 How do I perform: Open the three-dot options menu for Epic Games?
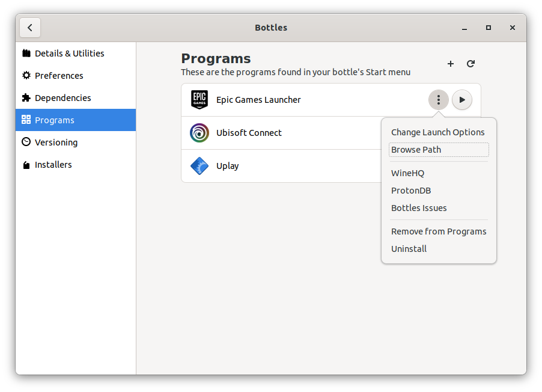438,99
